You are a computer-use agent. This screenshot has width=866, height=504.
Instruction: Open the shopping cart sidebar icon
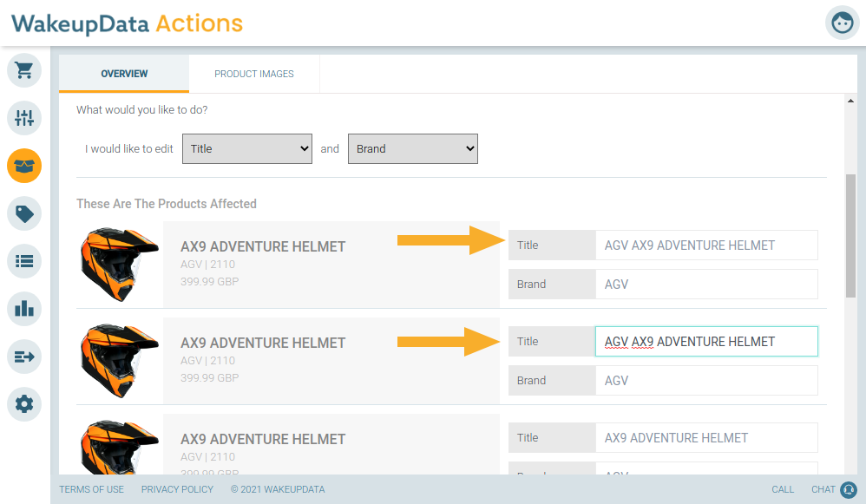point(24,70)
